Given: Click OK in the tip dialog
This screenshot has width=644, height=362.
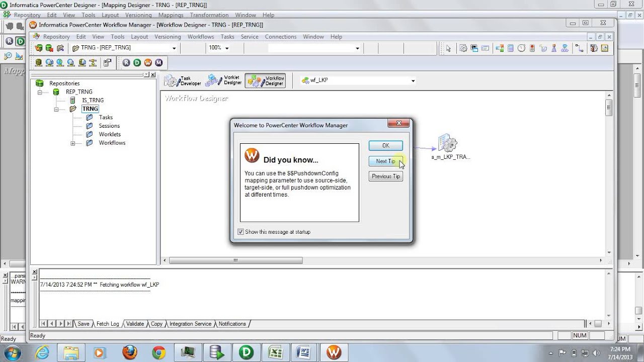Looking at the screenshot, I should pos(385,145).
